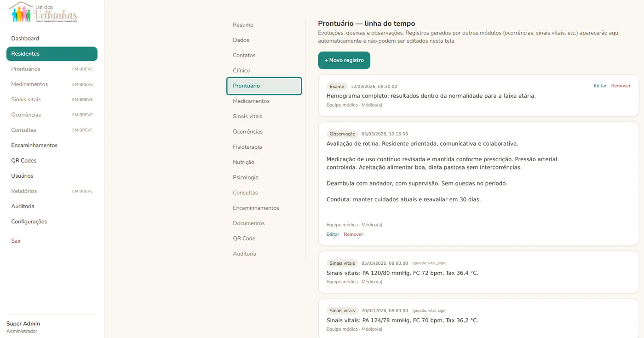Switch to the Resumo tab
Screen dimensions: 644x338
(264, 25)
